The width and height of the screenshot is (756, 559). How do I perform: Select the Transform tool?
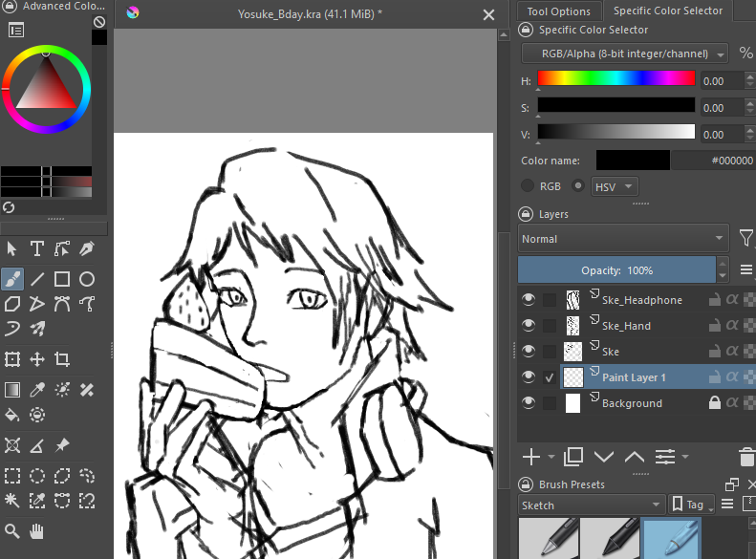[12, 359]
